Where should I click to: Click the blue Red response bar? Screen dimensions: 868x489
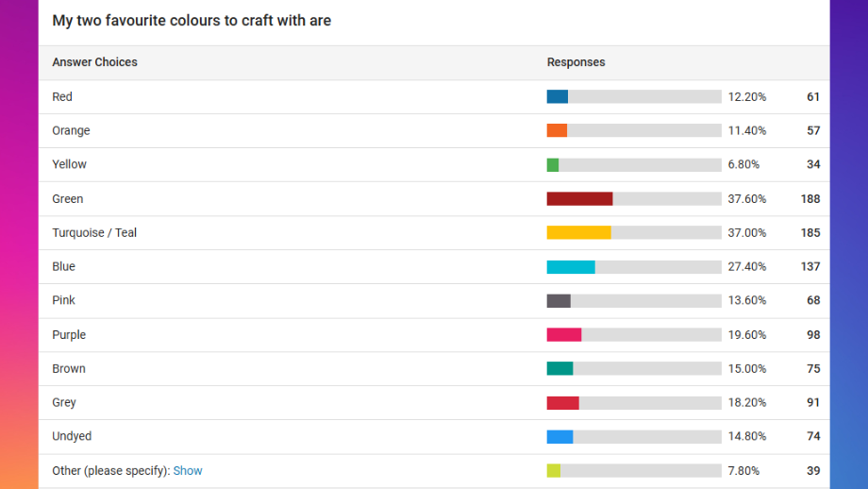point(558,97)
